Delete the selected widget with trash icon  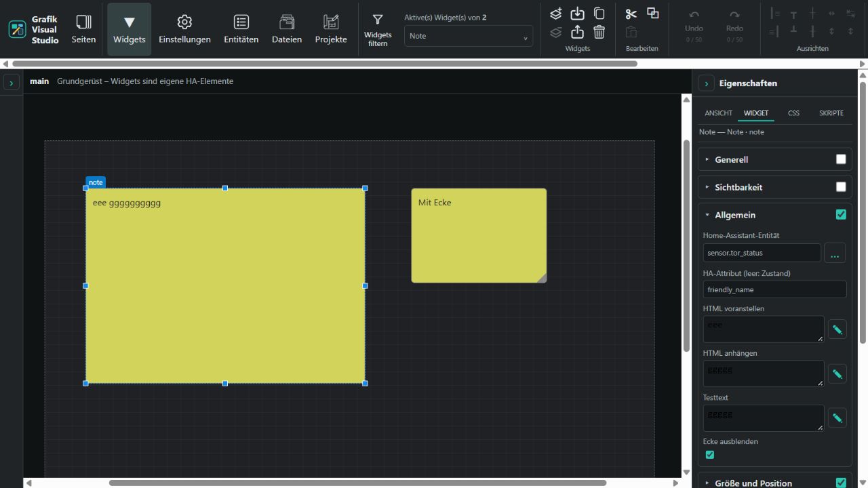(599, 32)
